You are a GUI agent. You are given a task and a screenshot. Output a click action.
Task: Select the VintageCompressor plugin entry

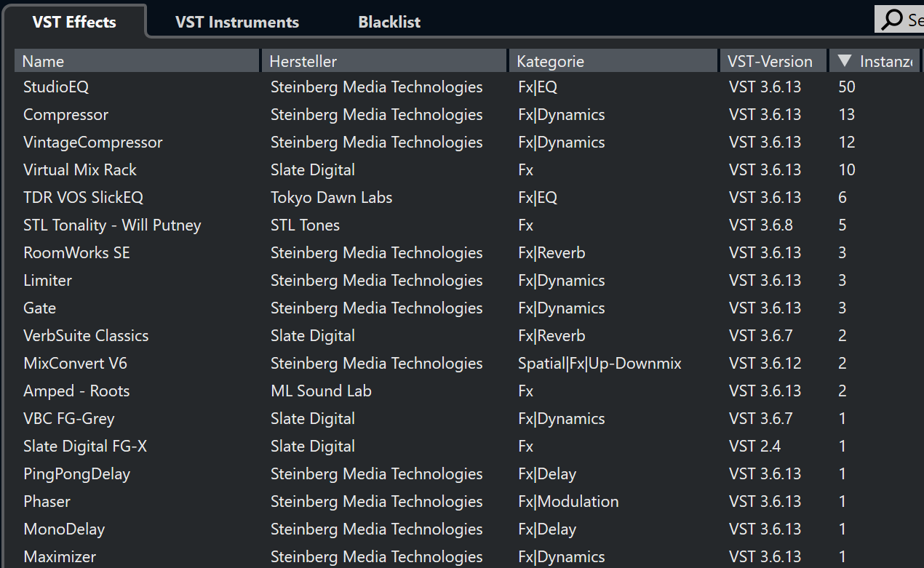point(93,143)
